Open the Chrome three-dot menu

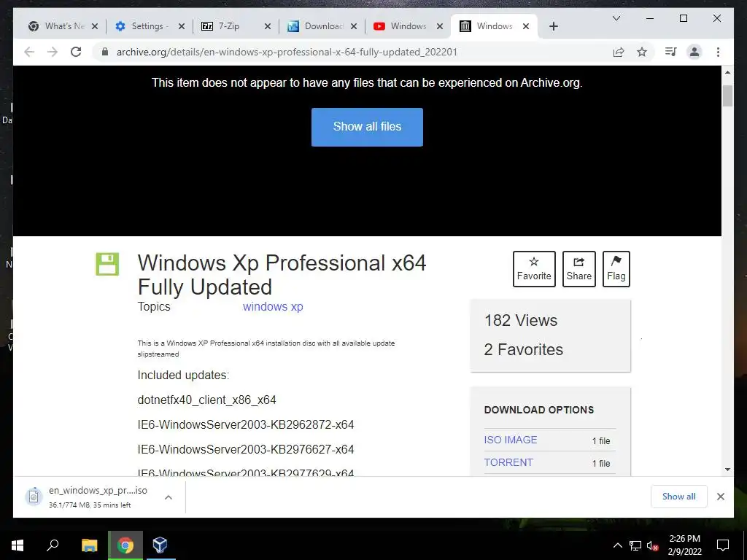pos(718,52)
